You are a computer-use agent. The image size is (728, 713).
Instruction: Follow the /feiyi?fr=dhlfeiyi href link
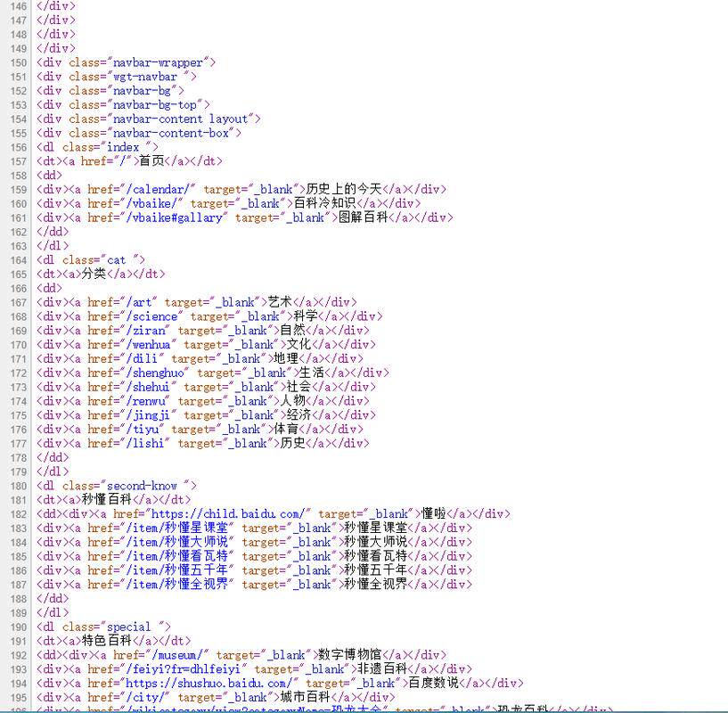[x=184, y=668]
